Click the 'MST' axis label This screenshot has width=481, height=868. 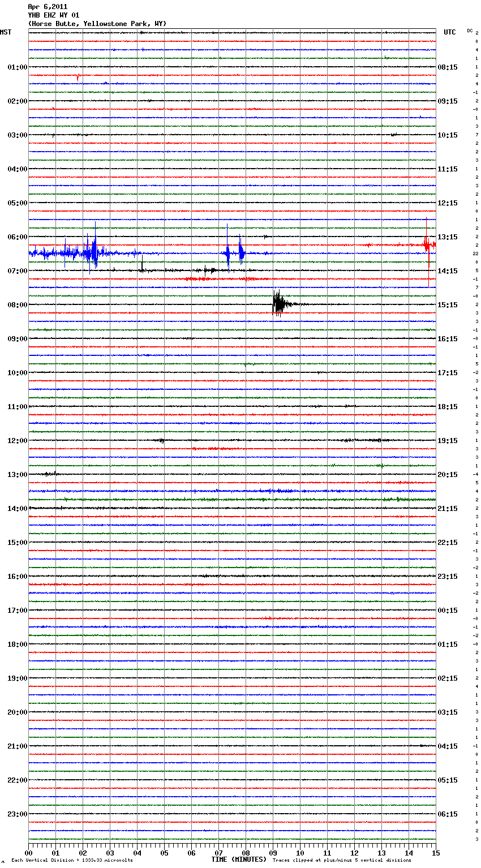(x=6, y=32)
